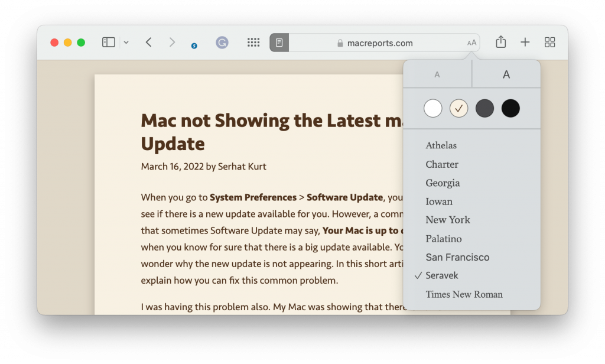
Task: Open the sidebar options dropdown chevron
Action: [x=126, y=43]
